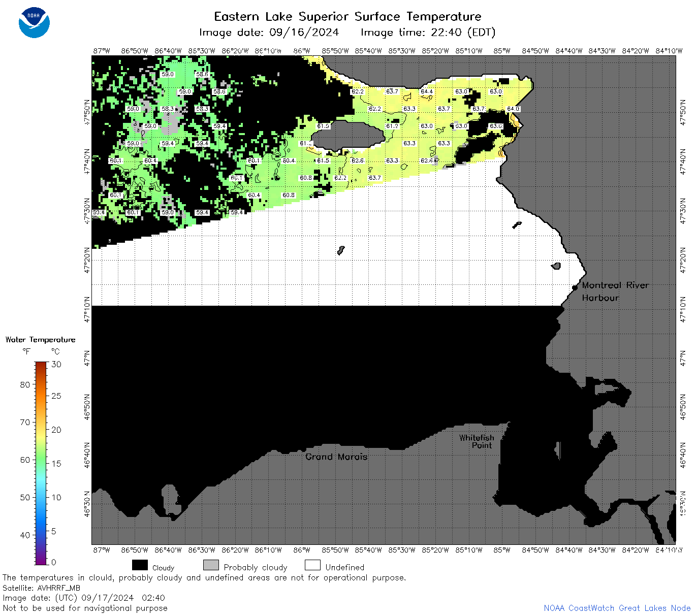Select the Montreal River Harbour label

click(615, 291)
